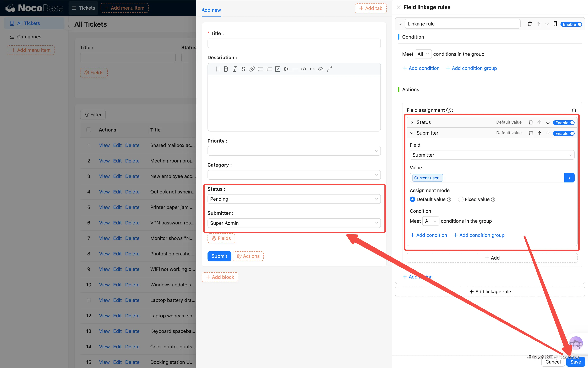
Task: Click the Italic formatting icon
Action: tap(235, 69)
